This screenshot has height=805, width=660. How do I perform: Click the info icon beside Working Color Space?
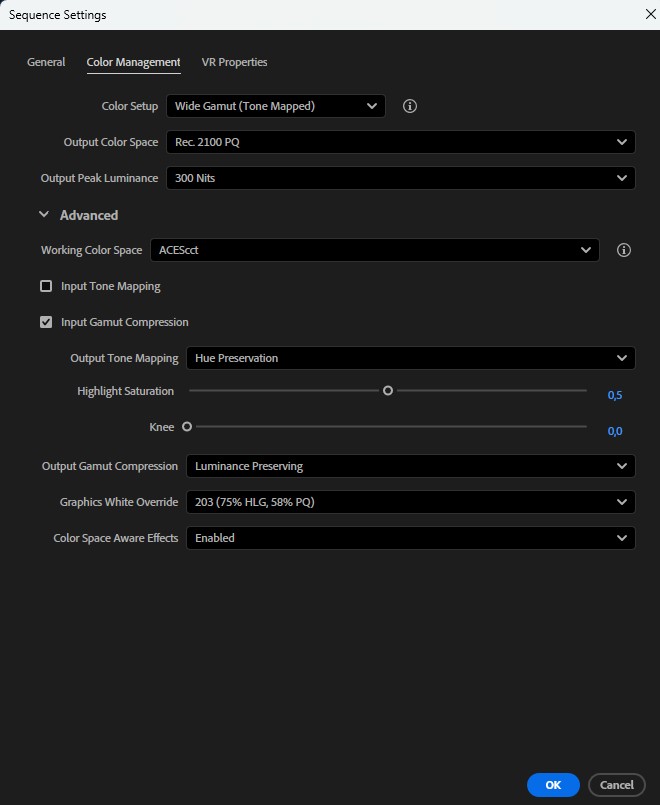pos(624,250)
